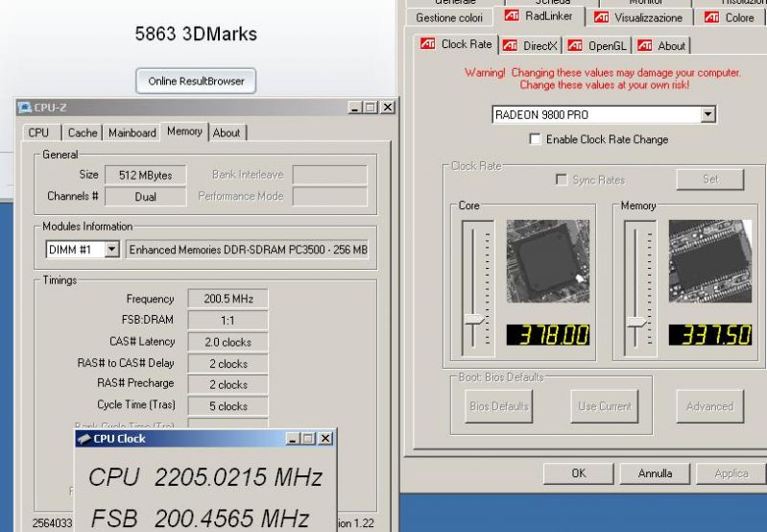Click the FSB:DRAM value 1:1
This screenshot has width=767, height=532.
(x=228, y=321)
